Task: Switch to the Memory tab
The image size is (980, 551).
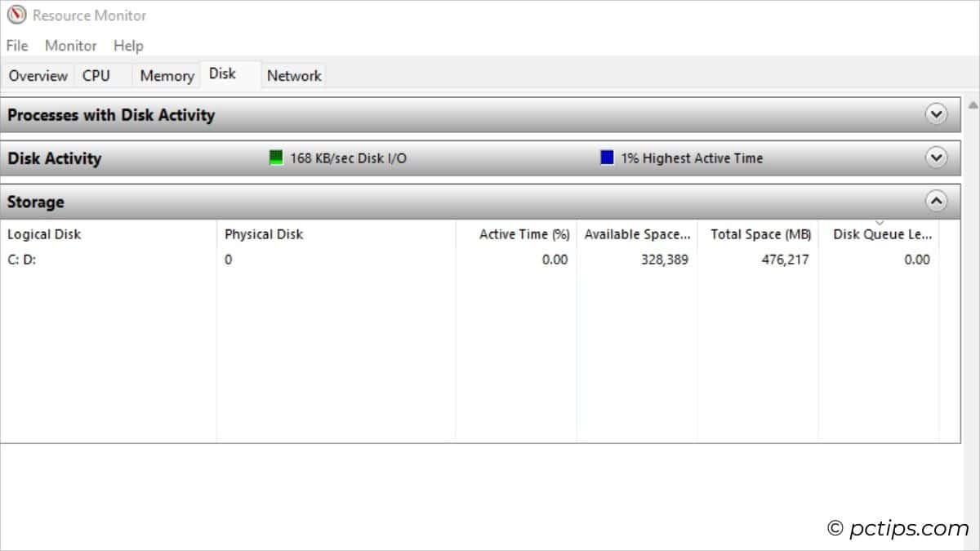Action: pyautogui.click(x=165, y=75)
